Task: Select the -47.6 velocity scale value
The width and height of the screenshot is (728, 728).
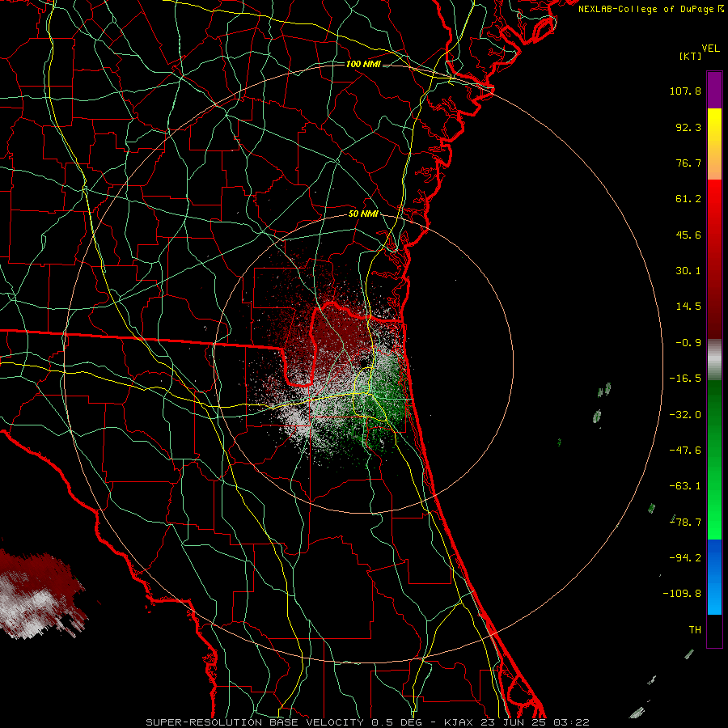Action: tap(685, 451)
